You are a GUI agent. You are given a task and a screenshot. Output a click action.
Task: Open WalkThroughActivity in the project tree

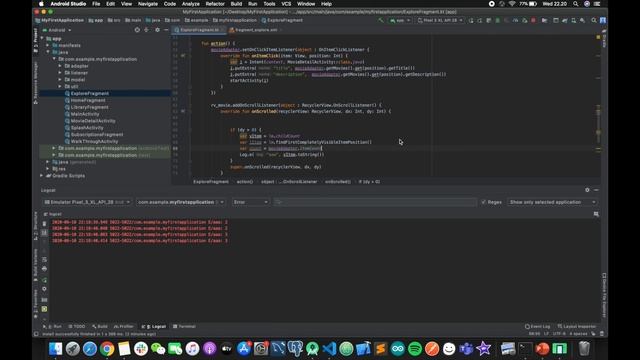coord(94,142)
